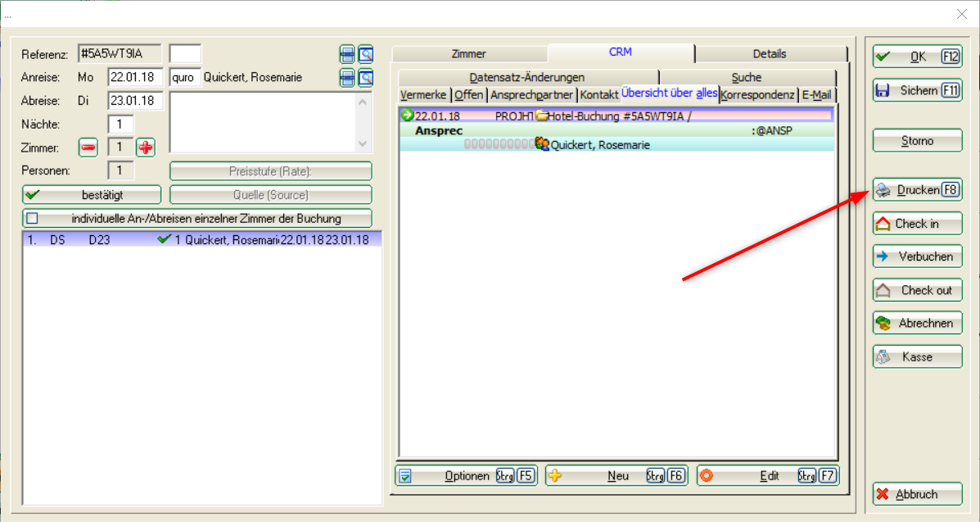Click the Storno button
The height and width of the screenshot is (522, 980).
coord(917,141)
